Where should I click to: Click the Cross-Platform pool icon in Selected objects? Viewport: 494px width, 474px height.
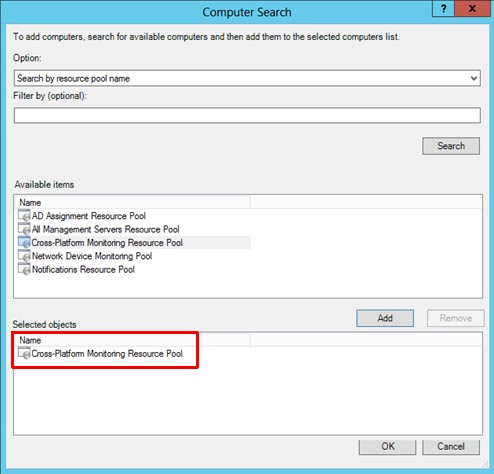point(24,353)
